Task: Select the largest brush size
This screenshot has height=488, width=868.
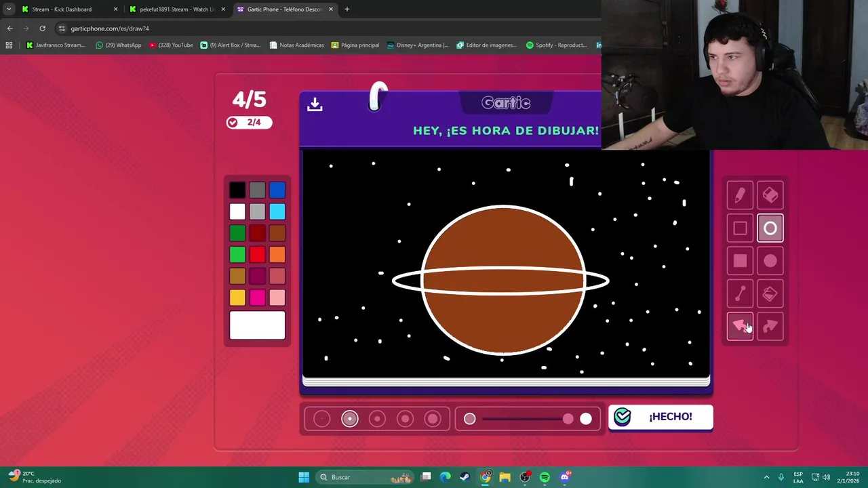Action: pyautogui.click(x=433, y=419)
